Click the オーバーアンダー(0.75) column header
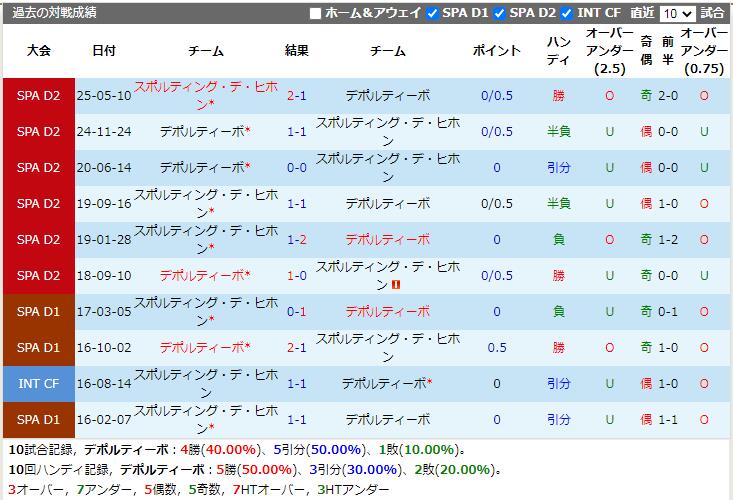This screenshot has height=500, width=733. point(704,50)
